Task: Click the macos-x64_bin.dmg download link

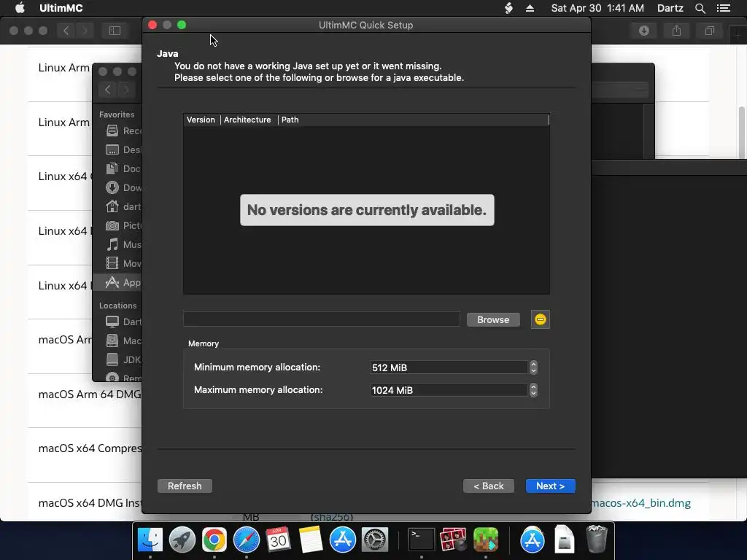Action: [x=640, y=503]
